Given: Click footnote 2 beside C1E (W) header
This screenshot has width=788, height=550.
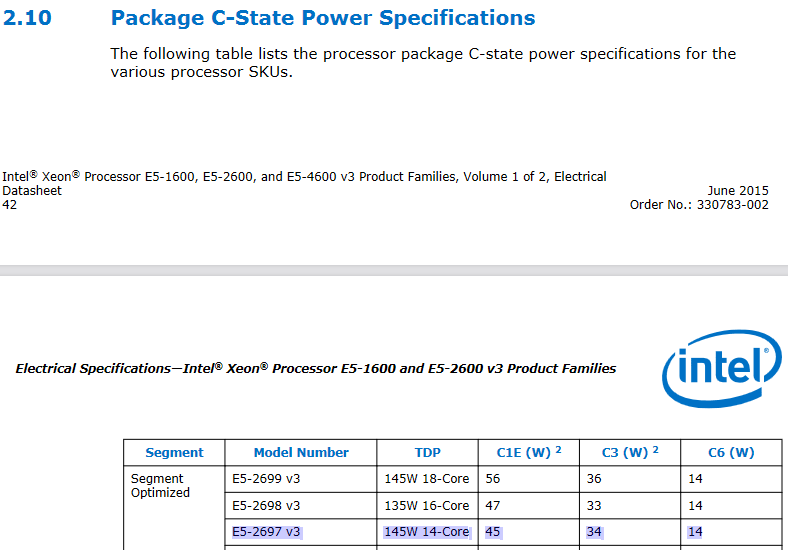Looking at the screenshot, I should pos(558,450).
